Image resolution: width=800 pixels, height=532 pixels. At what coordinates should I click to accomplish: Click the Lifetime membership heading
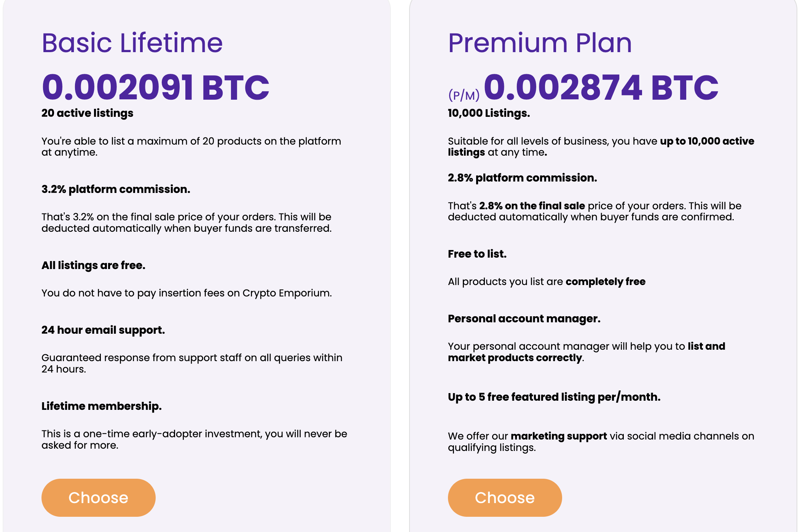tap(102, 406)
